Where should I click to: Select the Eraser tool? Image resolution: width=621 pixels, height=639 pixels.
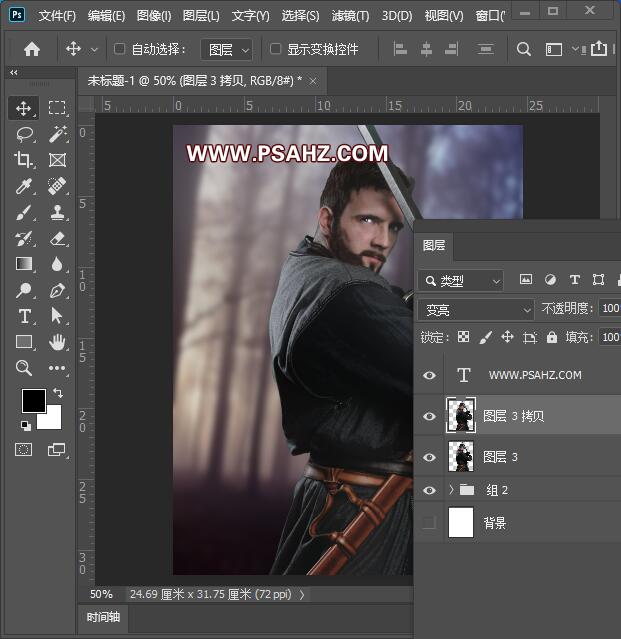(x=57, y=238)
